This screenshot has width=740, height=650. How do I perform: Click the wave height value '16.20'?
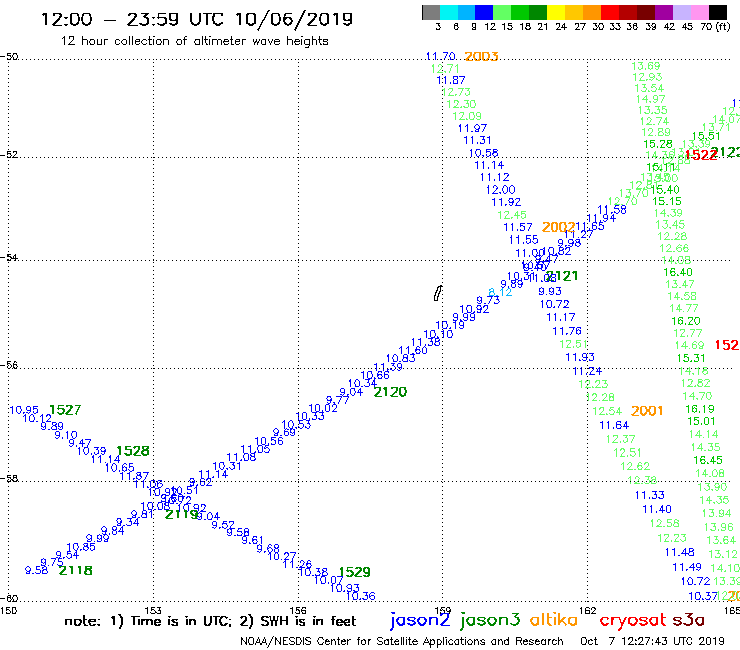(x=686, y=321)
